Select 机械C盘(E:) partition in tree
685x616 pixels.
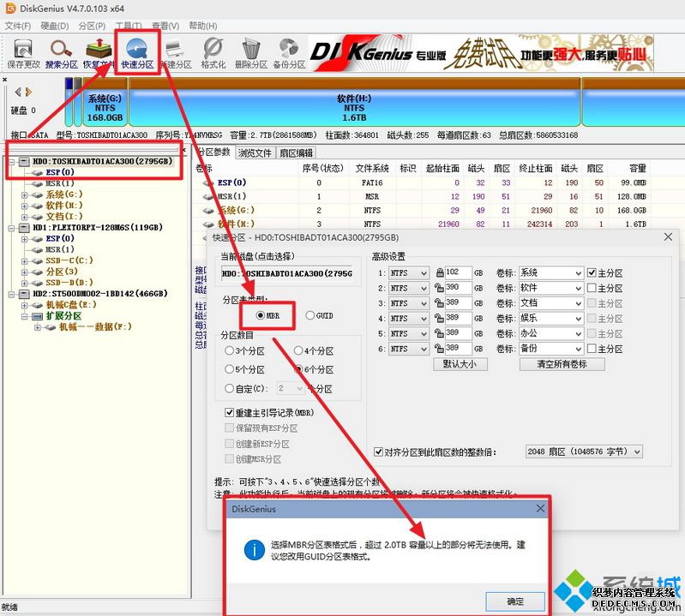71,305
